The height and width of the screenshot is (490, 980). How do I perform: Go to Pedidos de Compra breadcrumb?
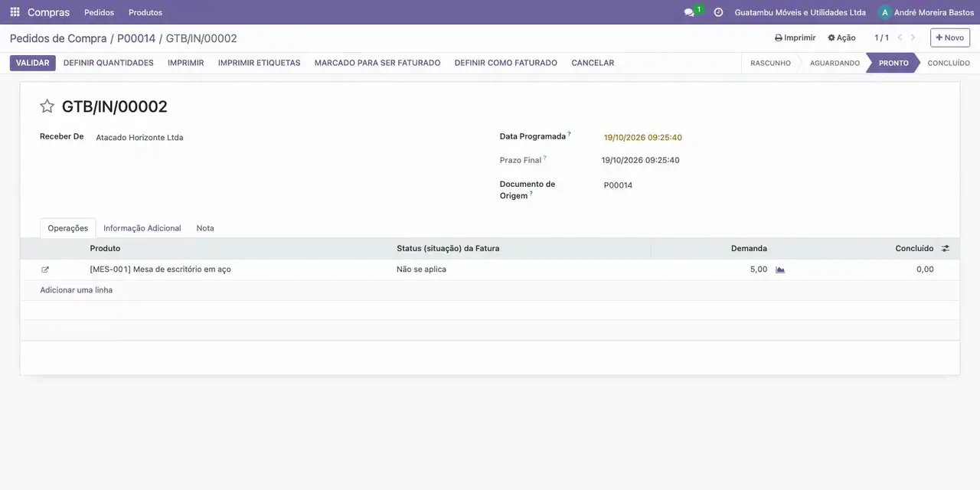(58, 38)
